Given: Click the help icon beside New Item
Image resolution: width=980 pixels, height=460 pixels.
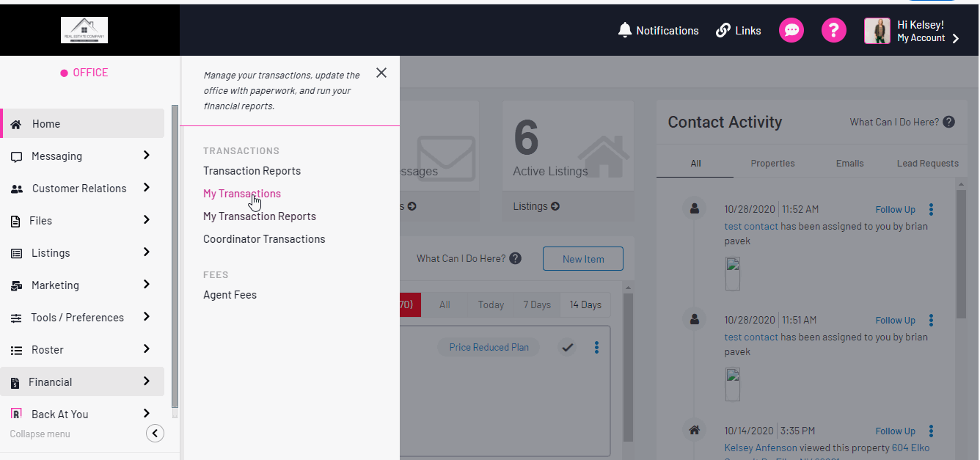Looking at the screenshot, I should 516,258.
